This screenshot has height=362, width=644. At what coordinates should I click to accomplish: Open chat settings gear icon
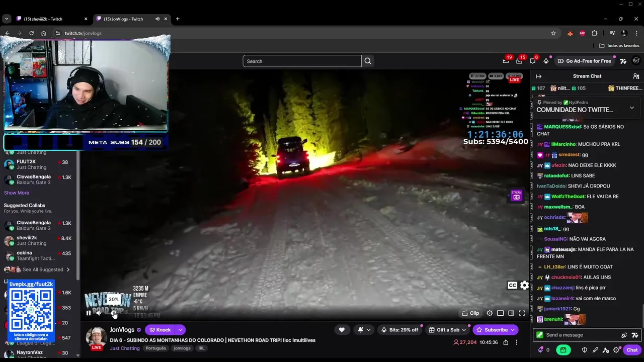tap(616, 350)
